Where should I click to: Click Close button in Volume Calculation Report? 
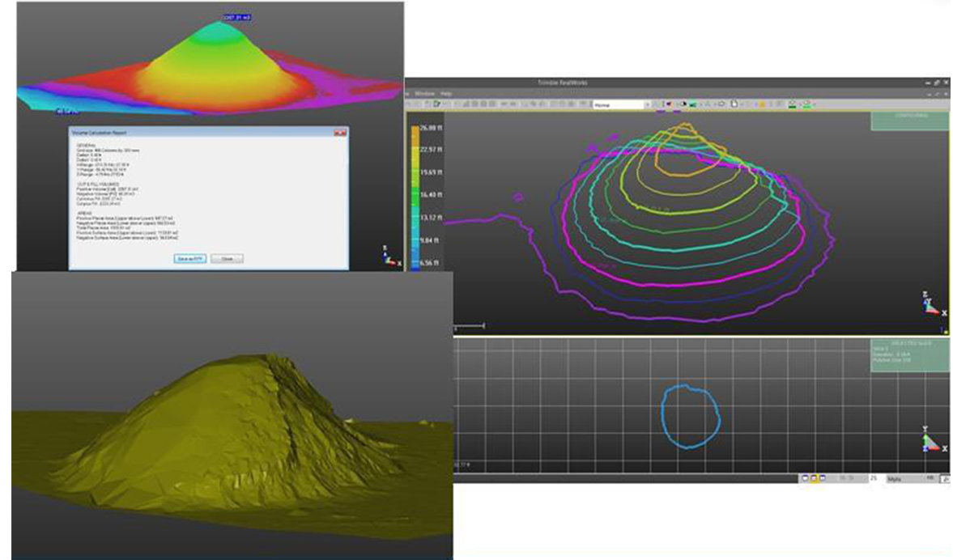227,259
